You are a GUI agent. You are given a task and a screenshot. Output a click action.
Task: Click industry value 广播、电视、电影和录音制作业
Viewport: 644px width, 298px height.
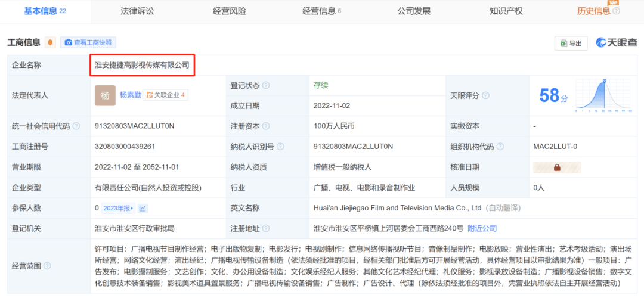tap(364, 188)
